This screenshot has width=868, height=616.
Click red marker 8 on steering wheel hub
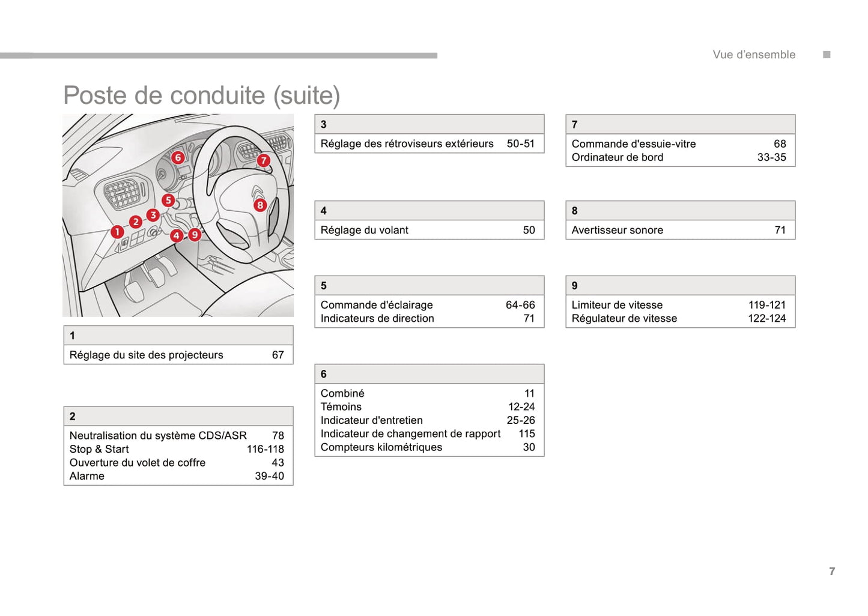point(260,205)
